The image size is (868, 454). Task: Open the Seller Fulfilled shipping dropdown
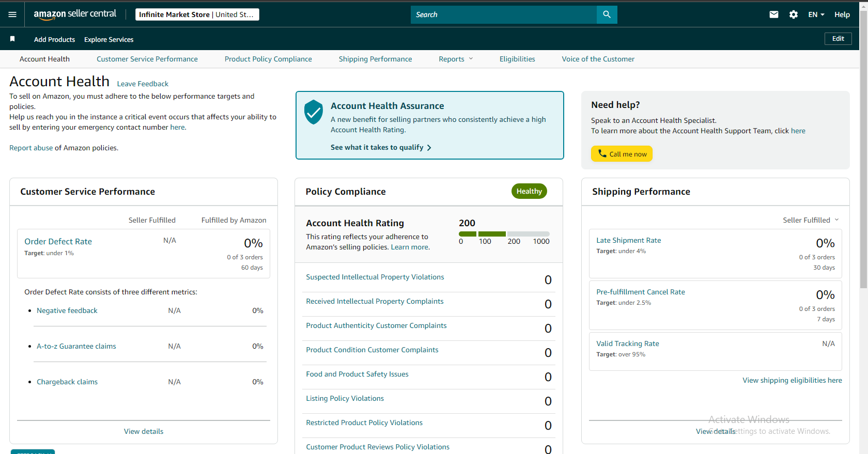coord(811,220)
